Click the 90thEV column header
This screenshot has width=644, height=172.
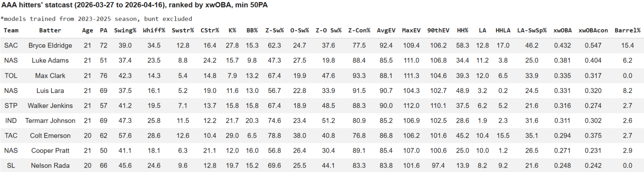coord(438,30)
